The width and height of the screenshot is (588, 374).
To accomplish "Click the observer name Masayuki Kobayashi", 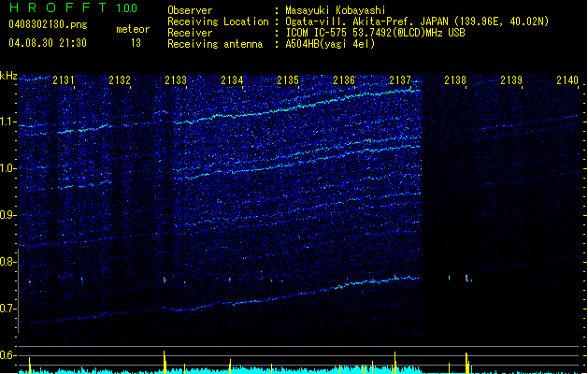I will click(336, 10).
